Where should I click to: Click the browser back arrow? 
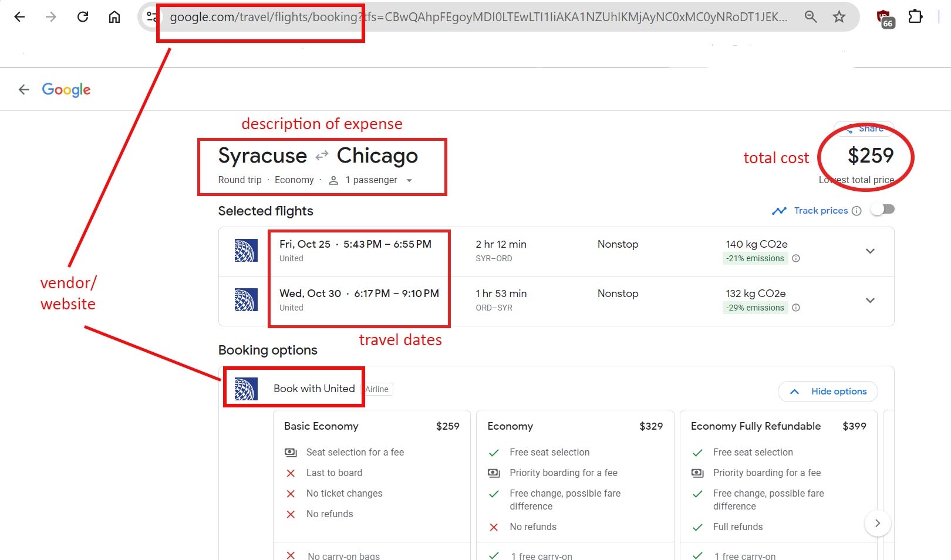click(19, 17)
